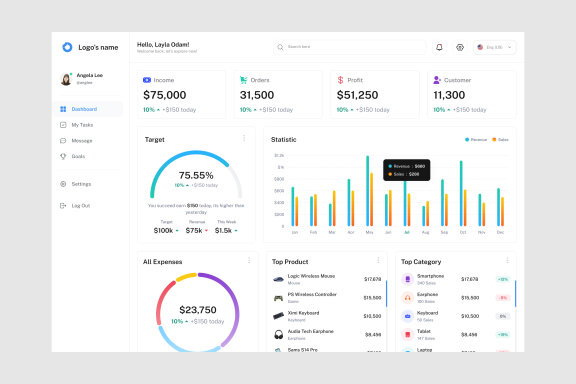
Task: Toggle the Revenue legend in Statistic chart
Action: [476, 140]
